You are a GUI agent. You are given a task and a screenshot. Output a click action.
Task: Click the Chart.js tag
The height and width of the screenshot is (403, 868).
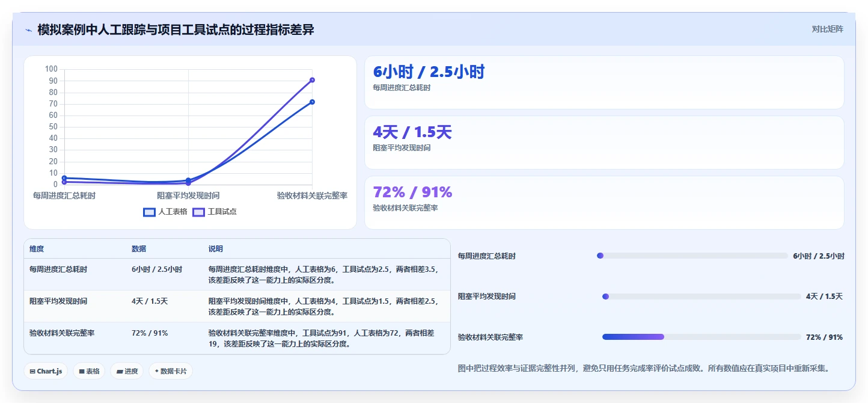pyautogui.click(x=46, y=371)
